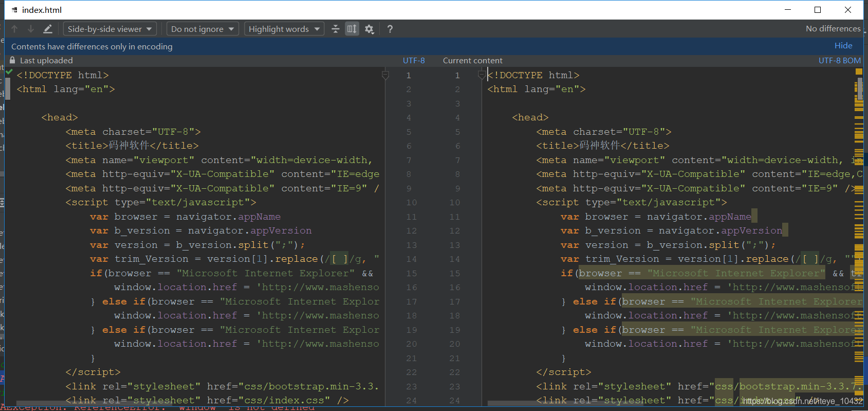Open Do not ignore dropdown
The height and width of the screenshot is (411, 868).
click(202, 29)
